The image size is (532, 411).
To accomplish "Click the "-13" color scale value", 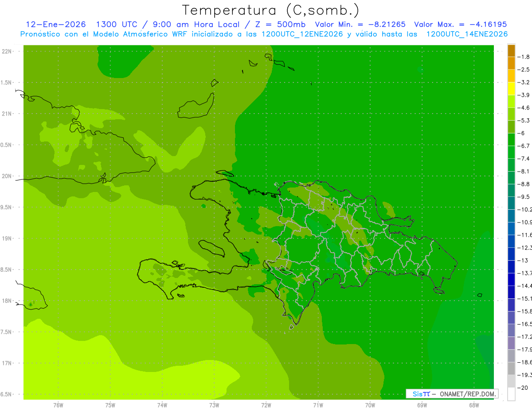I will [x=523, y=260].
